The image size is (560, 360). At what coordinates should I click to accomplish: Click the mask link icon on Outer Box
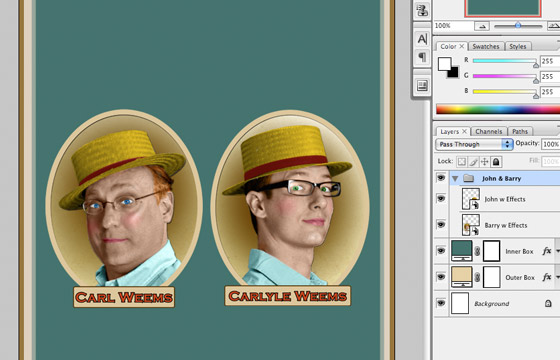[477, 278]
